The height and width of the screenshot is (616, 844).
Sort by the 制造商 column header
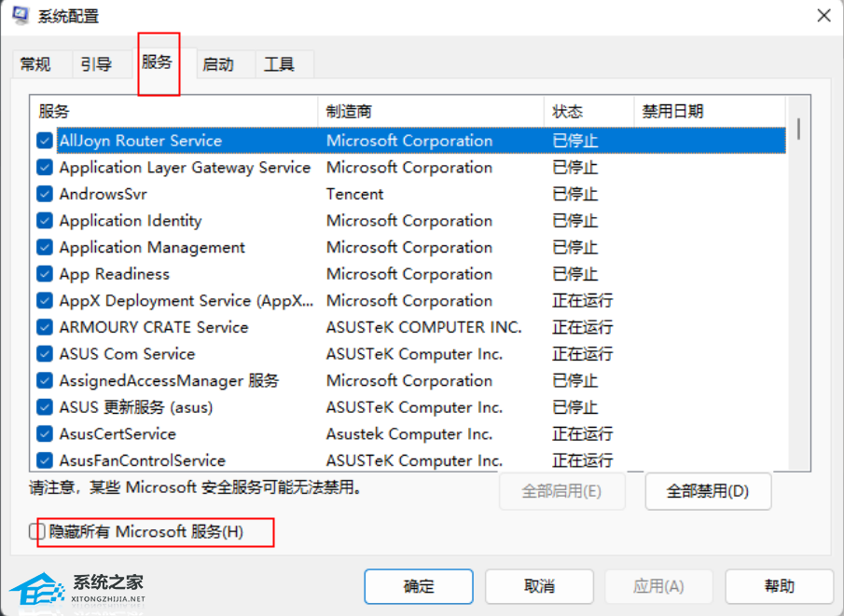(x=349, y=112)
